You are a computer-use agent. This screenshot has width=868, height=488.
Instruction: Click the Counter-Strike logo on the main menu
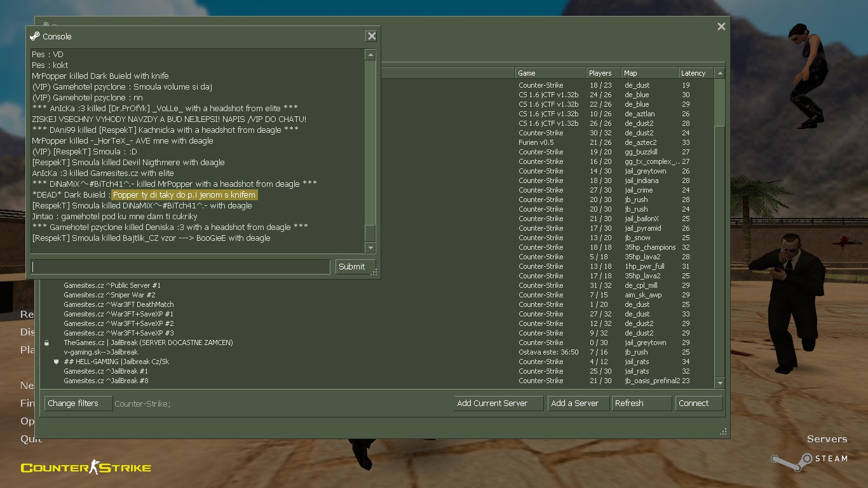[x=86, y=468]
